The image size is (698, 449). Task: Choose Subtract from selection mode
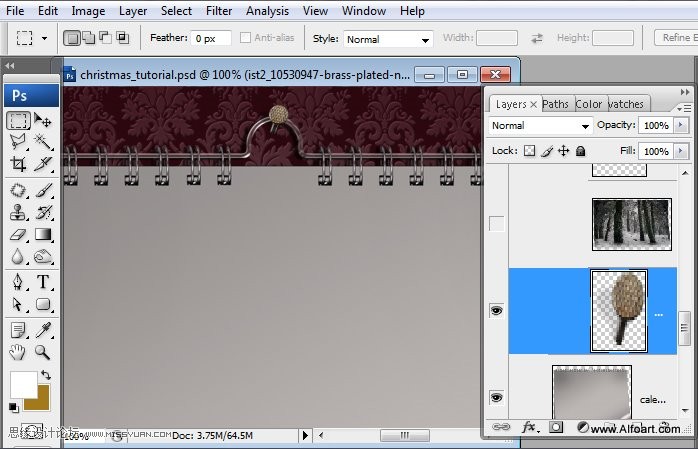[106, 38]
